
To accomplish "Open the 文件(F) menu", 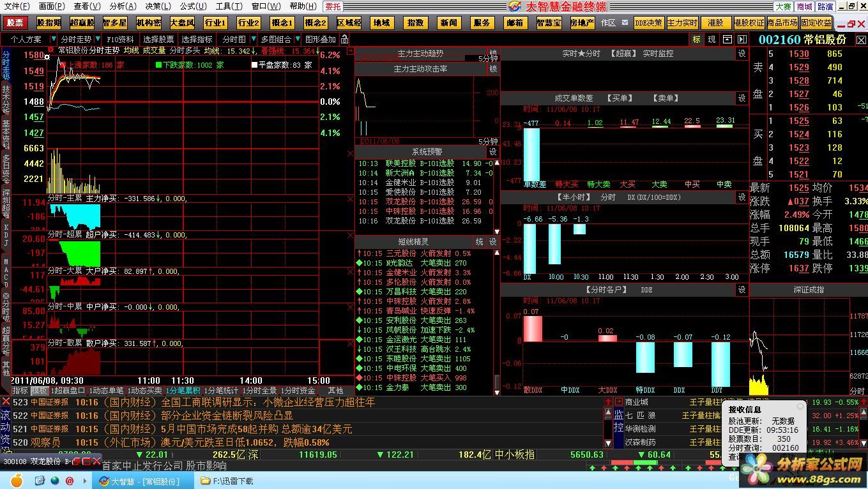I will (x=17, y=6).
